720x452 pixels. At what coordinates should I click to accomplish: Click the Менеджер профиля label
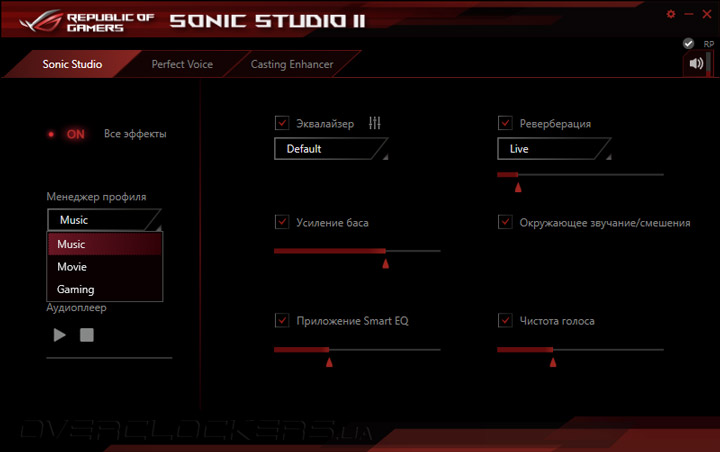point(96,197)
